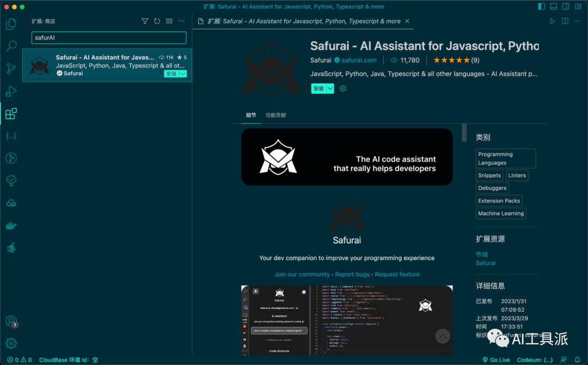Split the editor to the right

click(x=565, y=21)
